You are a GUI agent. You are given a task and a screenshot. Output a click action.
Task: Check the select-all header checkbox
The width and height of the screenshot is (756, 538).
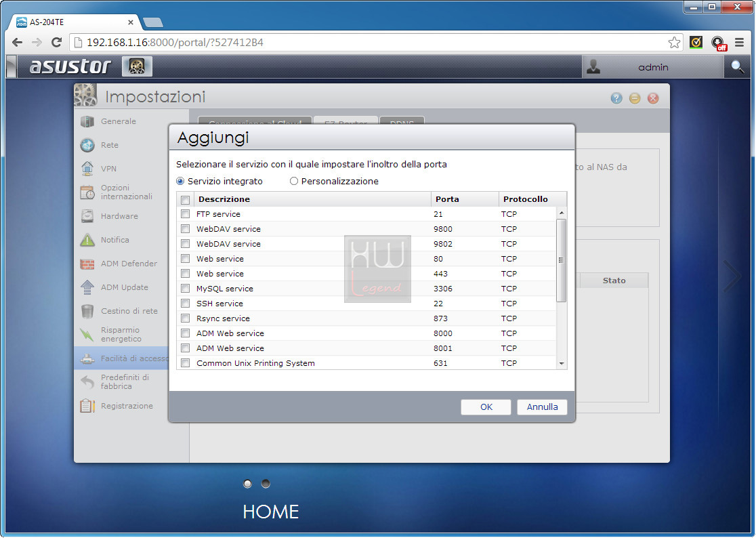(185, 200)
